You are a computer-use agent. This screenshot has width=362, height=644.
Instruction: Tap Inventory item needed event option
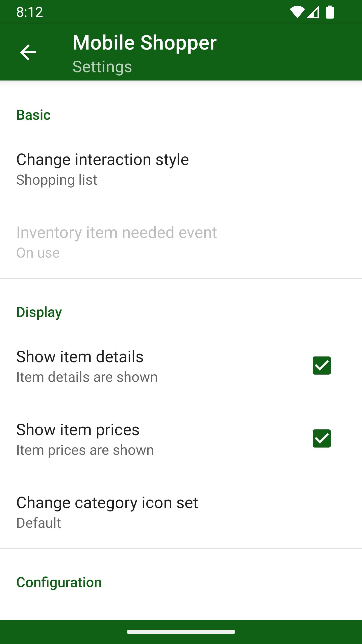tap(116, 232)
